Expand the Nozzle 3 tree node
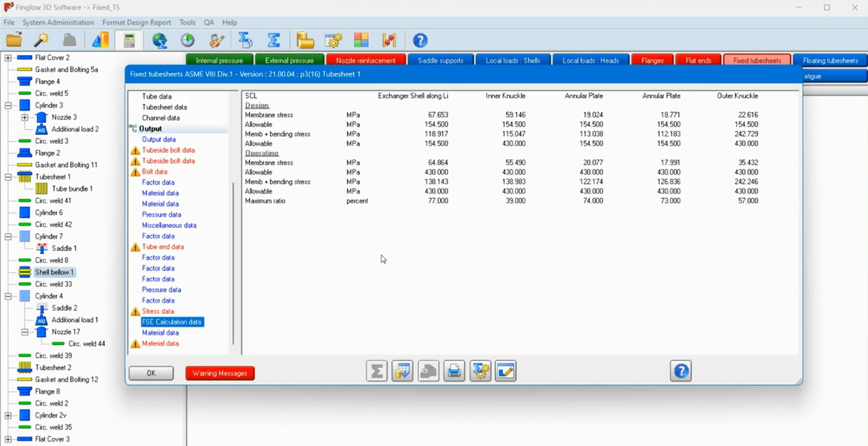The height and width of the screenshot is (446, 868). click(24, 117)
